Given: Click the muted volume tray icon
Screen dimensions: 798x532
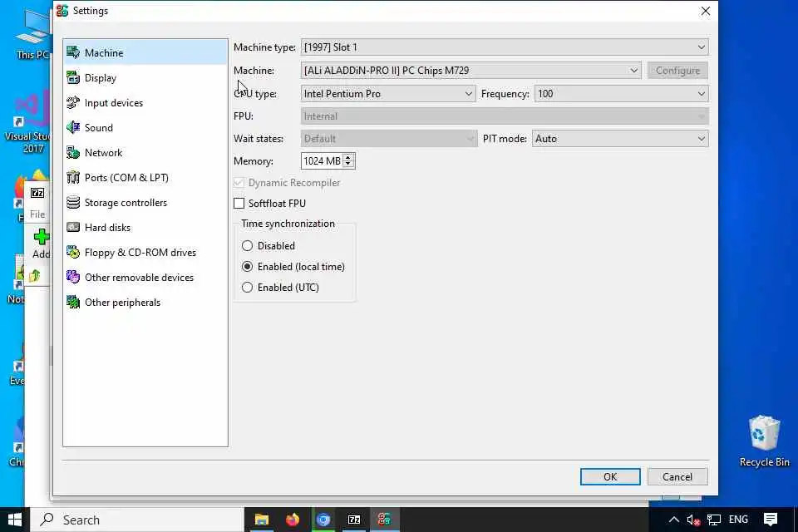Looking at the screenshot, I should point(692,520).
